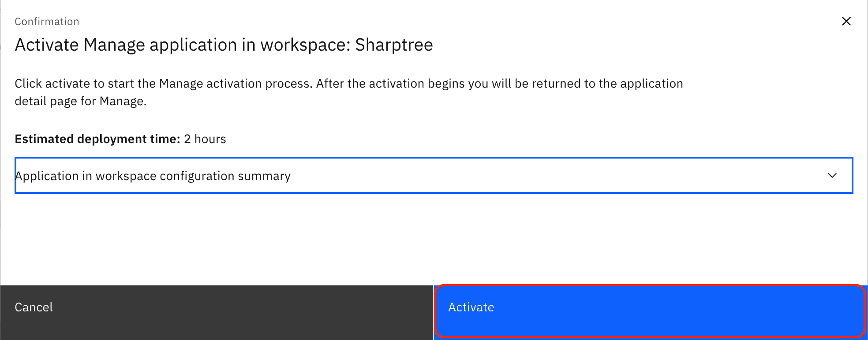Cancel the Manage activation
This screenshot has width=868, height=340.
[217, 312]
